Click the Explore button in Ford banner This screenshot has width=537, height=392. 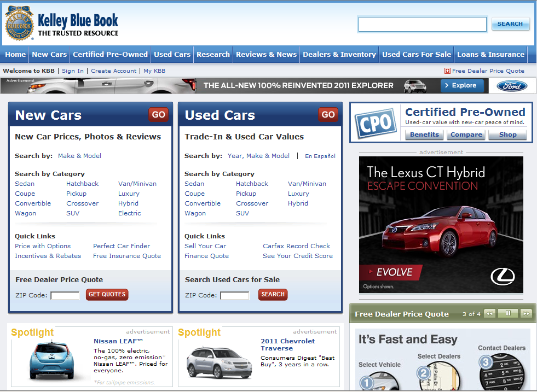(462, 85)
